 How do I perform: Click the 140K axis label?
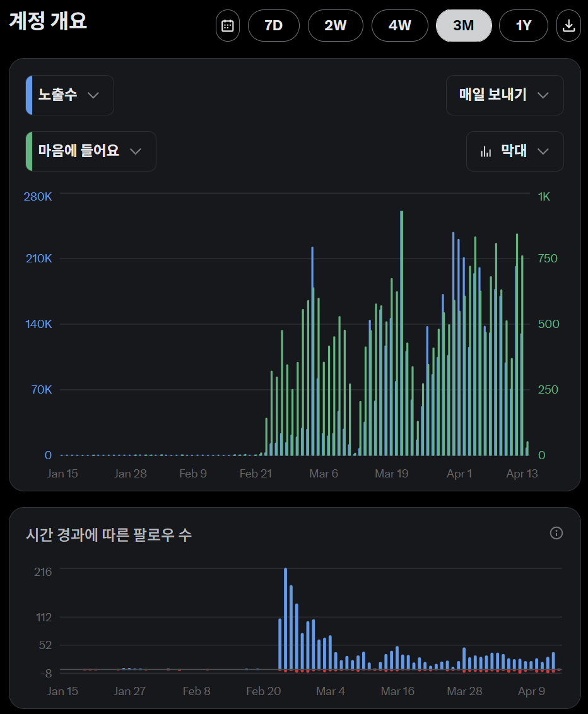pyautogui.click(x=38, y=324)
